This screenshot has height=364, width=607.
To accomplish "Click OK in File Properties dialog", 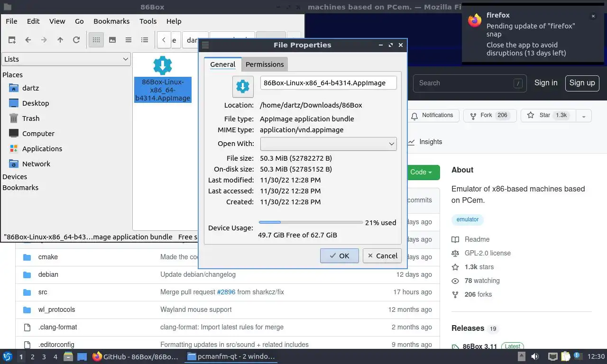I will coord(339,255).
